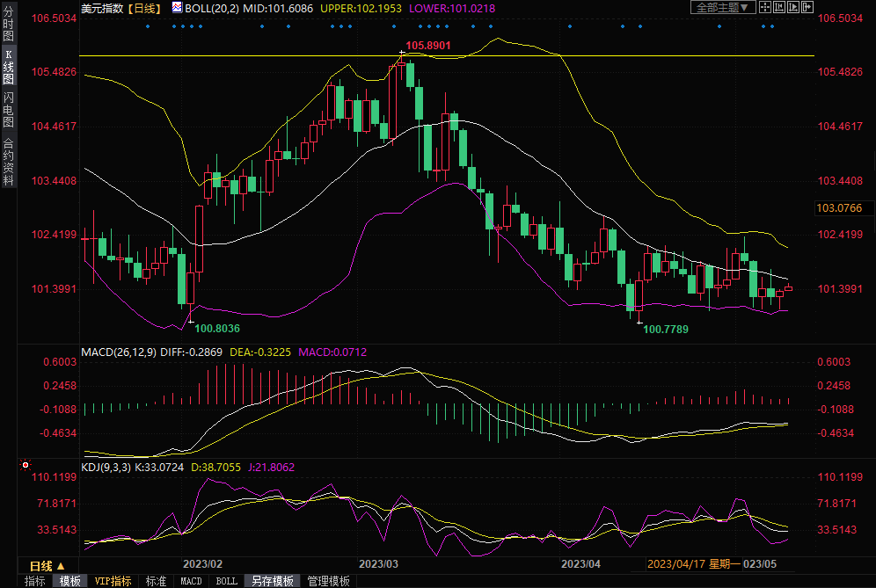Open 合约资料 in the left sidebar
Image resolution: width=876 pixels, height=588 pixels.
8,161
